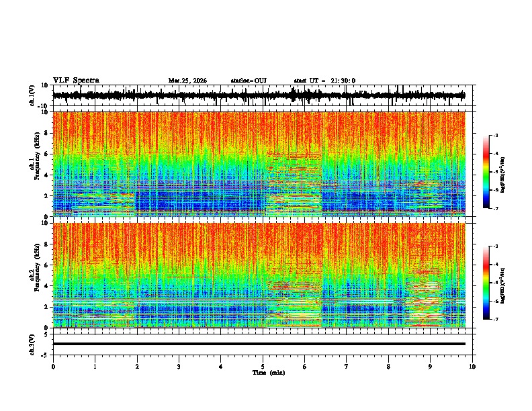Screen dimensions: 532x411
Task: Click the "-5" tick on ch.3(V) axis
Action: point(45,355)
